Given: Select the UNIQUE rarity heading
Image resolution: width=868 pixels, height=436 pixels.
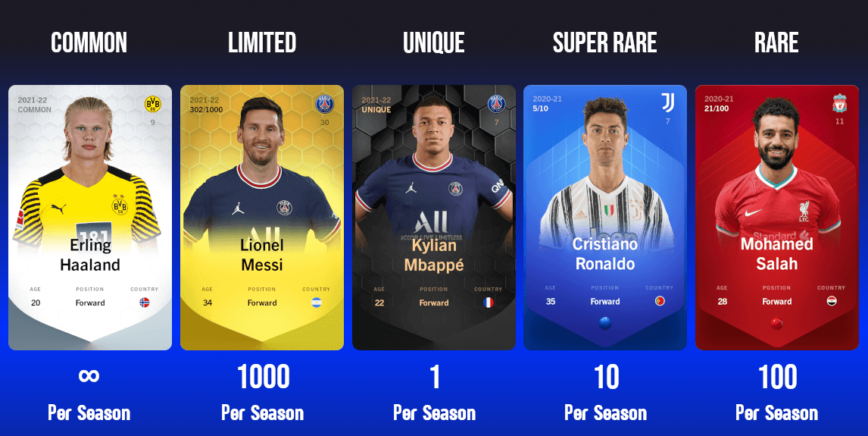Looking at the screenshot, I should [x=434, y=42].
